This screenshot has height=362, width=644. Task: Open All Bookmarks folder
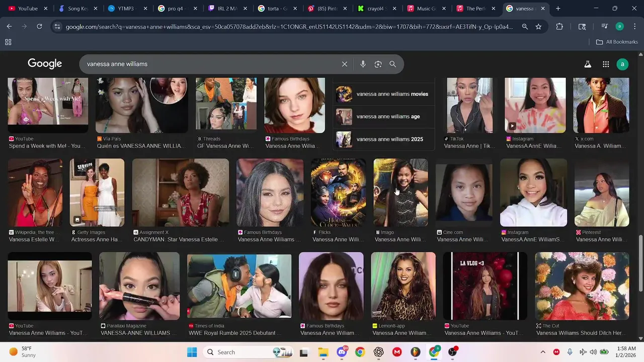coord(617,42)
